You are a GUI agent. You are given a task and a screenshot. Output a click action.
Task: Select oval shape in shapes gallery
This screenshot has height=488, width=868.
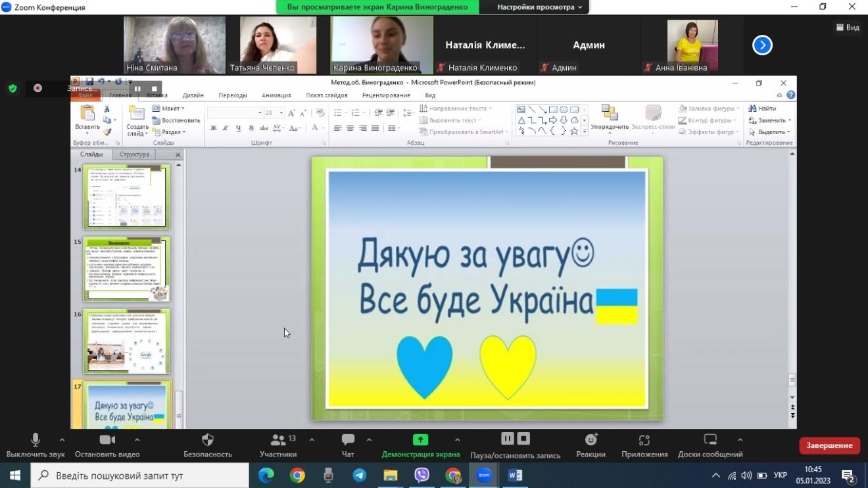pyautogui.click(x=564, y=110)
